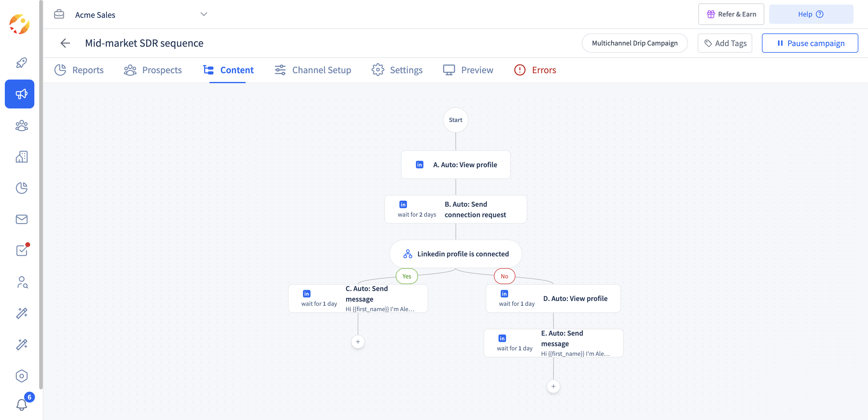This screenshot has height=420, width=868.
Task: Open tasks checkbox icon with red dot
Action: pyautogui.click(x=22, y=250)
